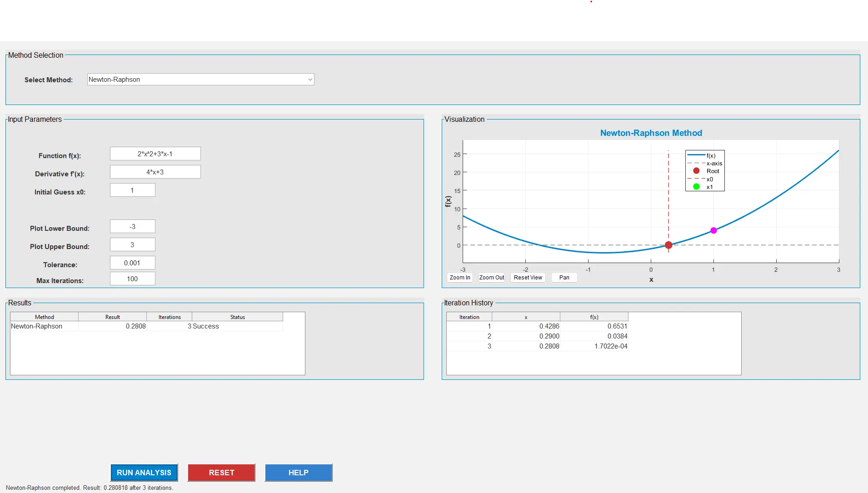This screenshot has width=868, height=493.
Task: Click Reset View under the visualization
Action: coord(528,277)
